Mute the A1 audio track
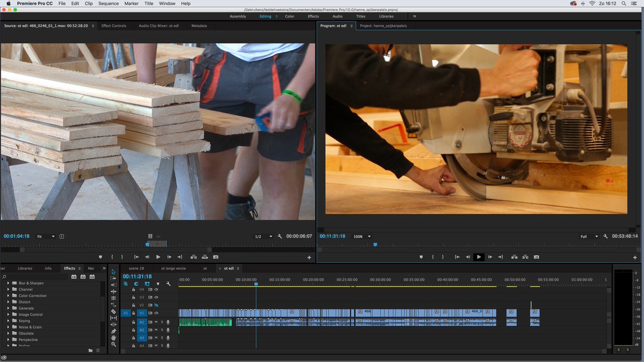This screenshot has height=362, width=644. tap(156, 322)
